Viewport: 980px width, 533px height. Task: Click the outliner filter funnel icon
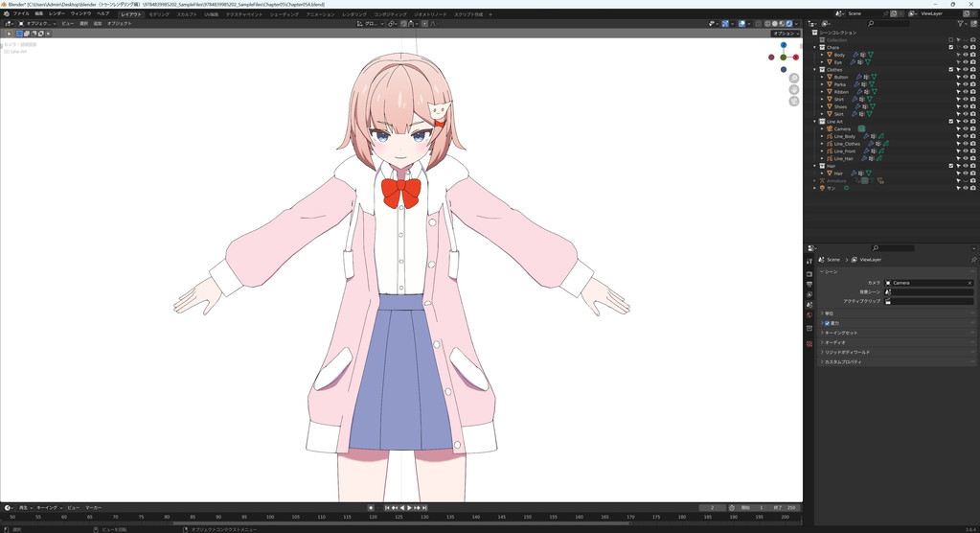961,24
